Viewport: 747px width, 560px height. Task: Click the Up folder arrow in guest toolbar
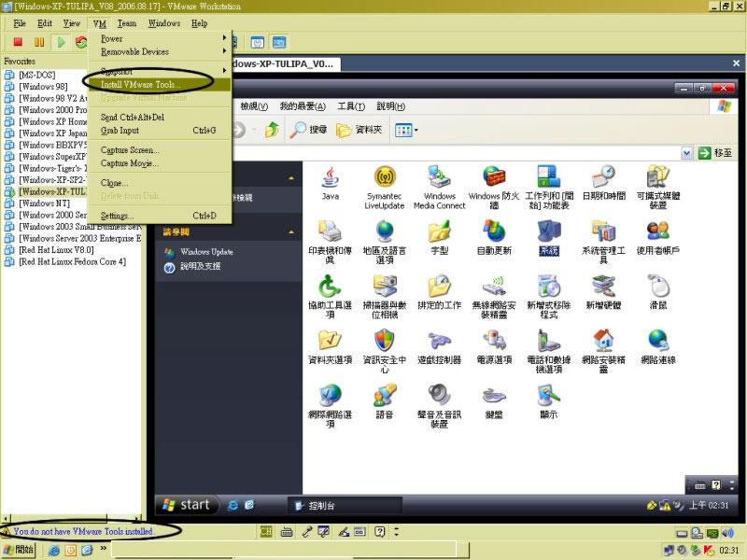(x=272, y=130)
